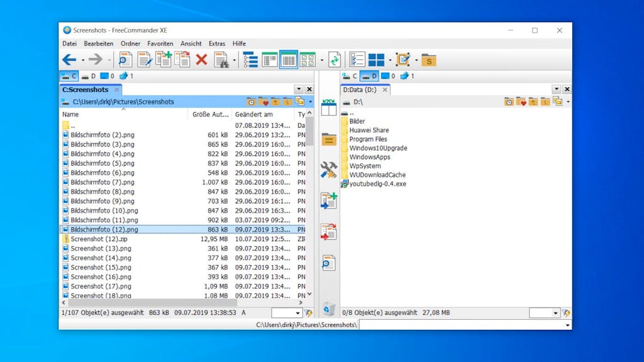Click the blue panel layout icon
The height and width of the screenshot is (362, 644).
376,60
